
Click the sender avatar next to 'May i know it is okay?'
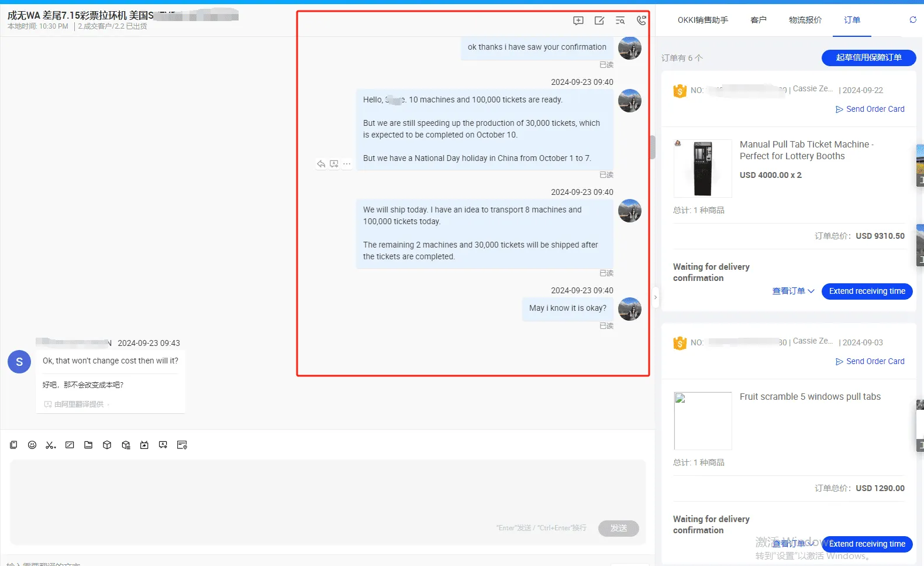pyautogui.click(x=630, y=309)
